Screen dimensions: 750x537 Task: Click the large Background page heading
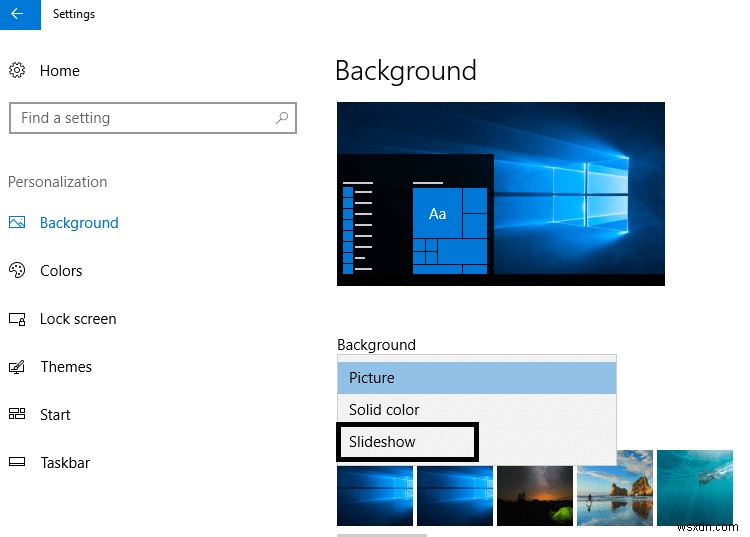tap(406, 71)
